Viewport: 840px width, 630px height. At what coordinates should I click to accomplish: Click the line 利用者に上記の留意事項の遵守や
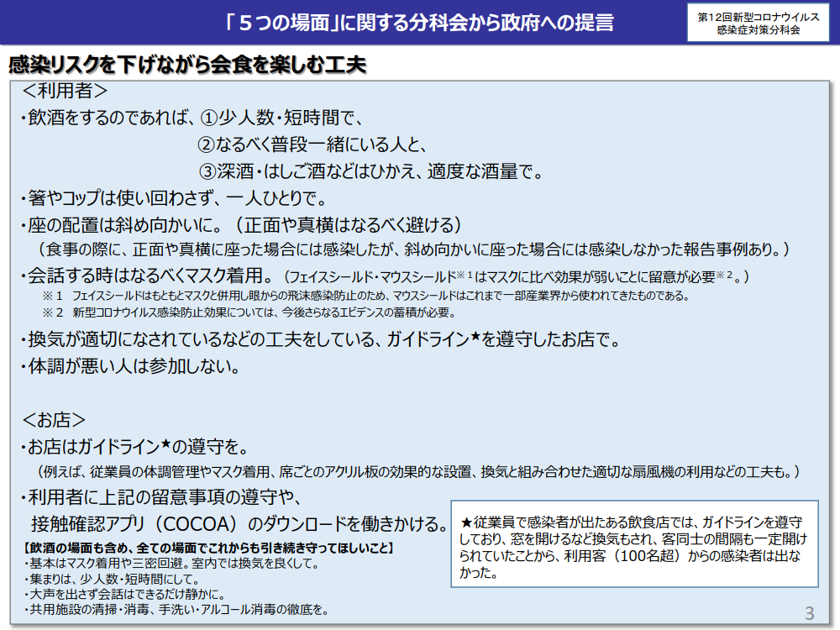161,497
